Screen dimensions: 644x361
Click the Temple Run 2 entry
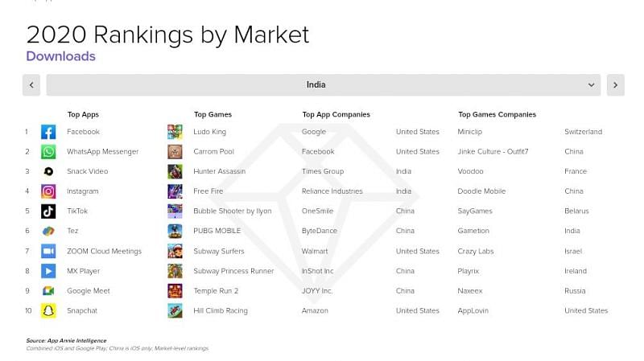(x=216, y=291)
